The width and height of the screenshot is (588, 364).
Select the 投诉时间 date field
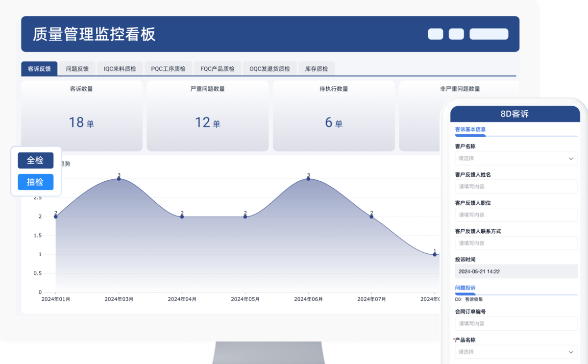pyautogui.click(x=516, y=271)
